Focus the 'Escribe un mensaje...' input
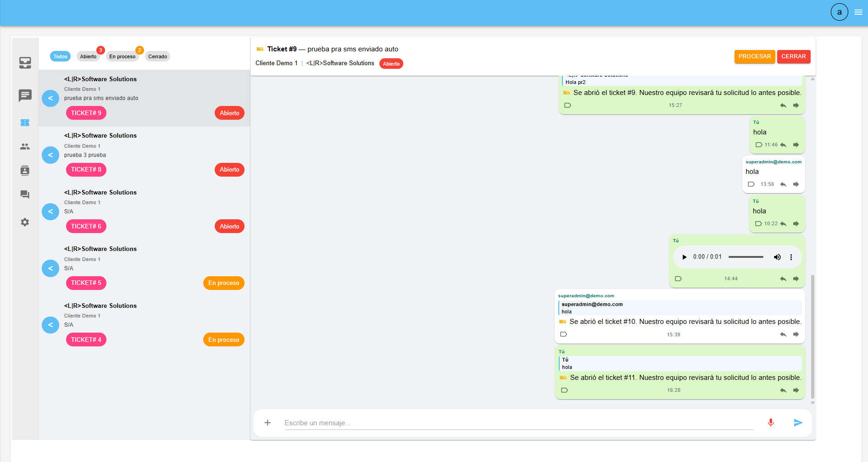Screen dimensions: 868x462 (x=519, y=423)
